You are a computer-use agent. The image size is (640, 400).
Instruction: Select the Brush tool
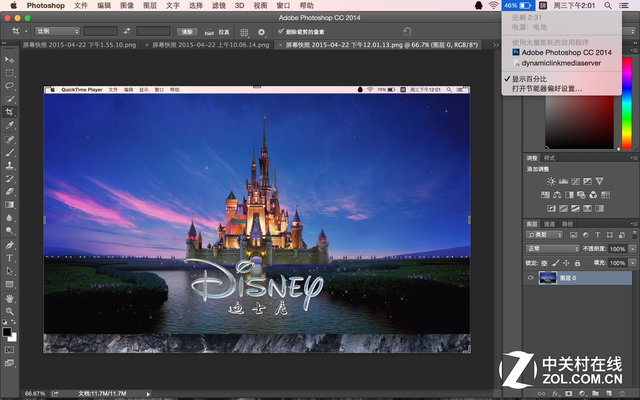click(x=9, y=153)
